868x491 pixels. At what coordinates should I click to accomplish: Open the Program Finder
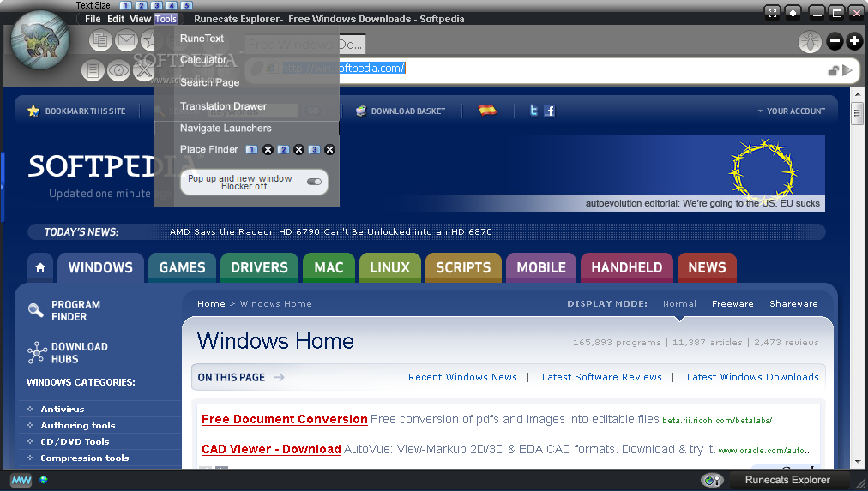click(65, 311)
